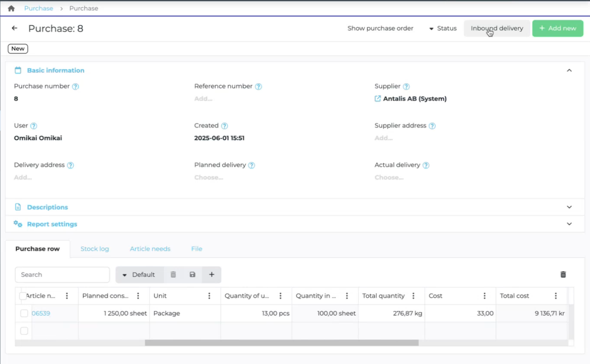Click the green Add new button
This screenshot has width=590, height=364.
(558, 28)
